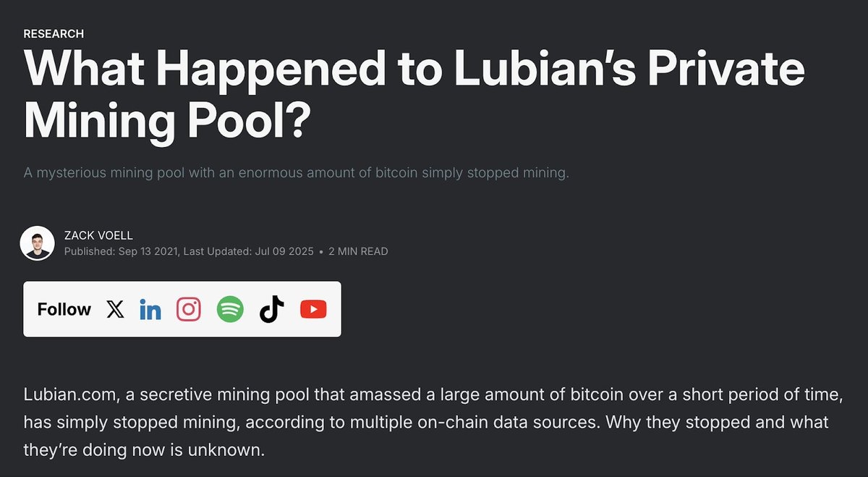Click the 2 MIN READ label

358,252
